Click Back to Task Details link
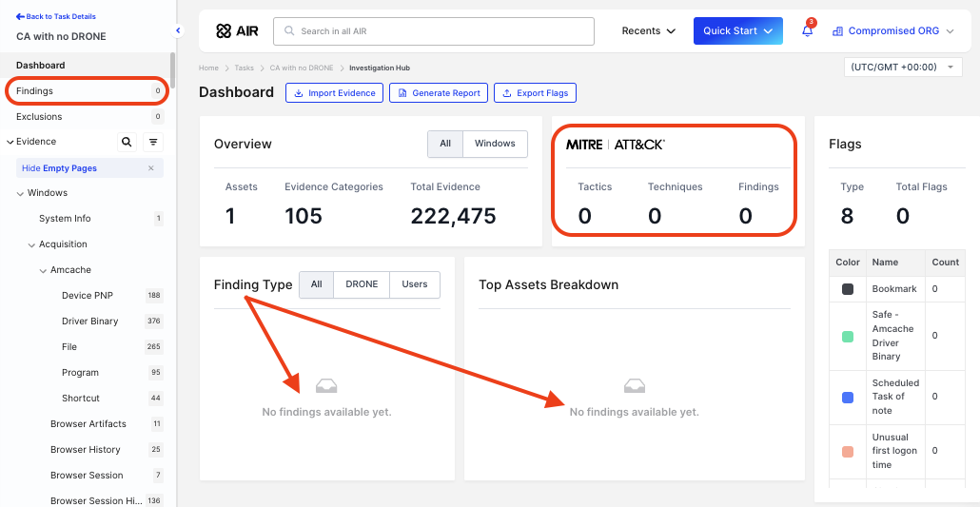Image resolution: width=980 pixels, height=507 pixels. (x=56, y=17)
